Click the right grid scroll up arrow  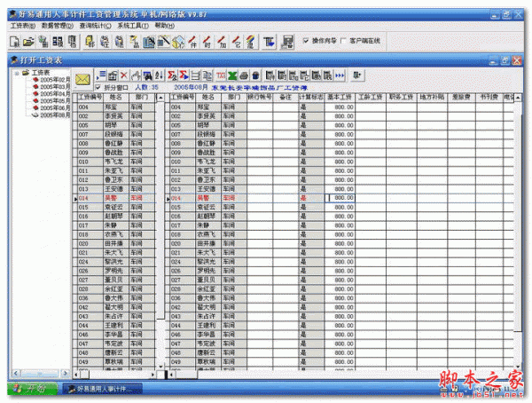pos(518,98)
